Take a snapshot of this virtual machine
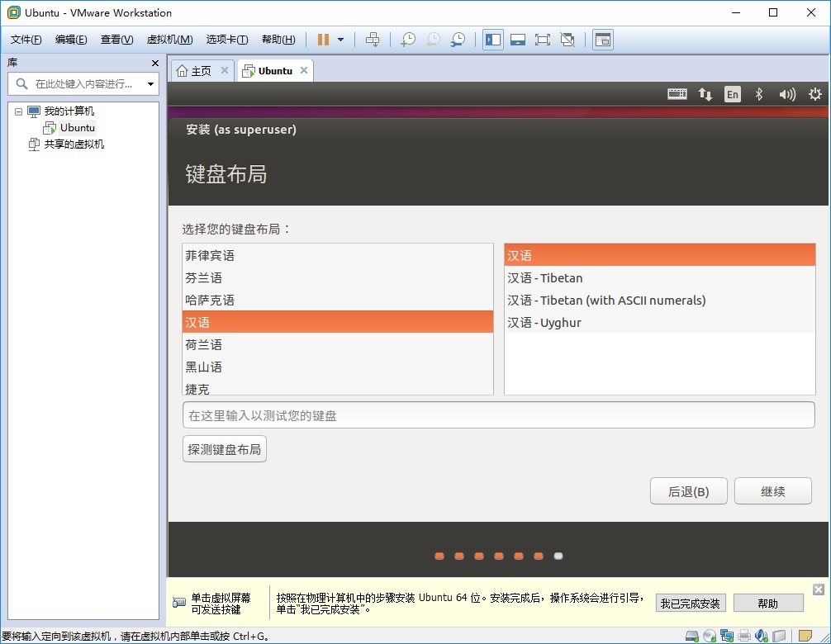Screen dimensions: 831x644 pyautogui.click(x=407, y=40)
